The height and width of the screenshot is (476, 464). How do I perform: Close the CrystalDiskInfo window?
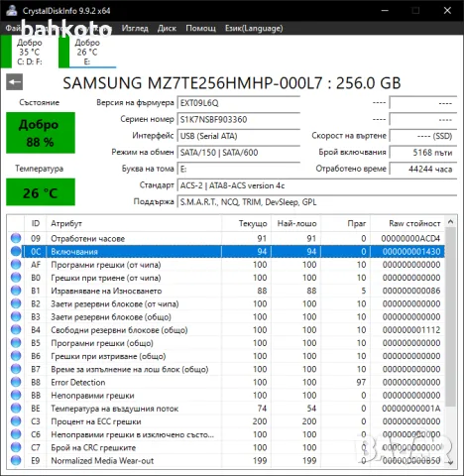[x=447, y=11]
